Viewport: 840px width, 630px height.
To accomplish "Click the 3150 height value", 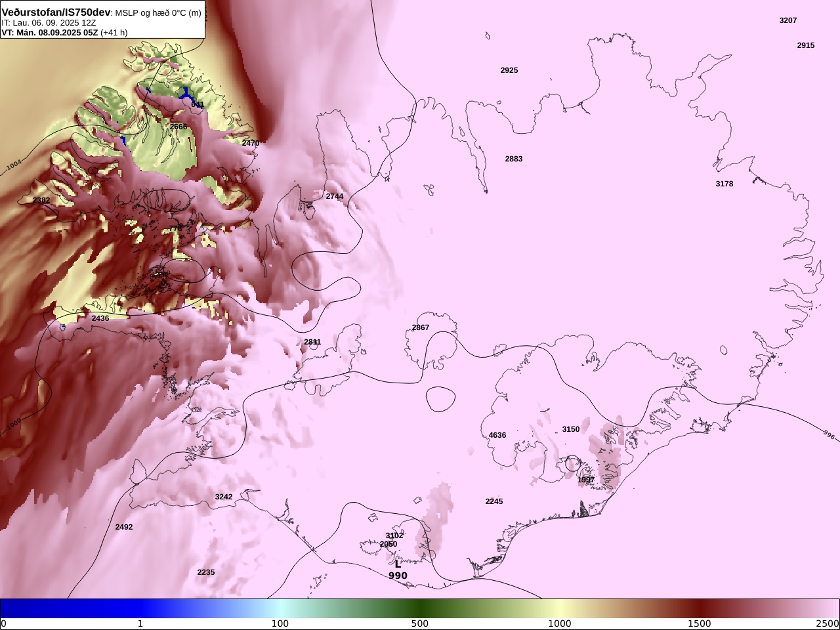I will pos(571,429).
